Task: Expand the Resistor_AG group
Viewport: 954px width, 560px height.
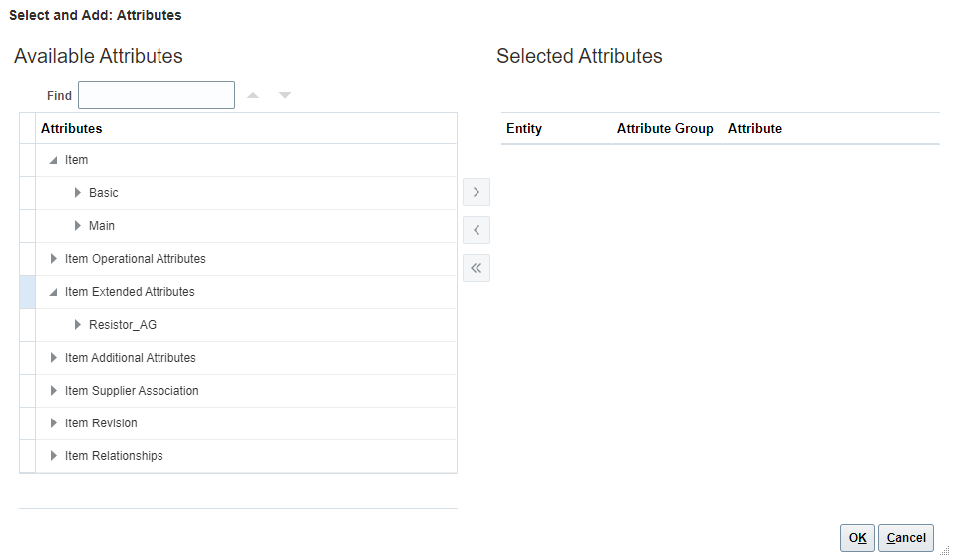Action: [x=78, y=325]
